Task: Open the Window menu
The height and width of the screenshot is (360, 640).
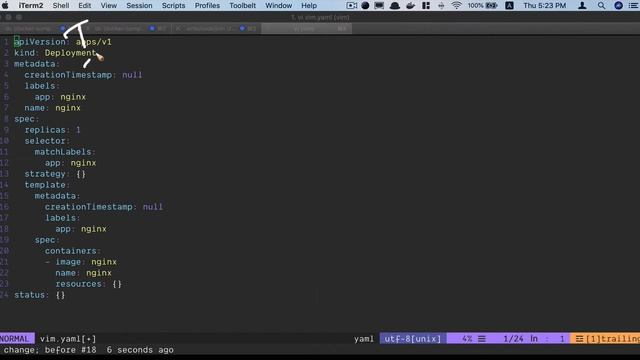Action: click(x=279, y=5)
